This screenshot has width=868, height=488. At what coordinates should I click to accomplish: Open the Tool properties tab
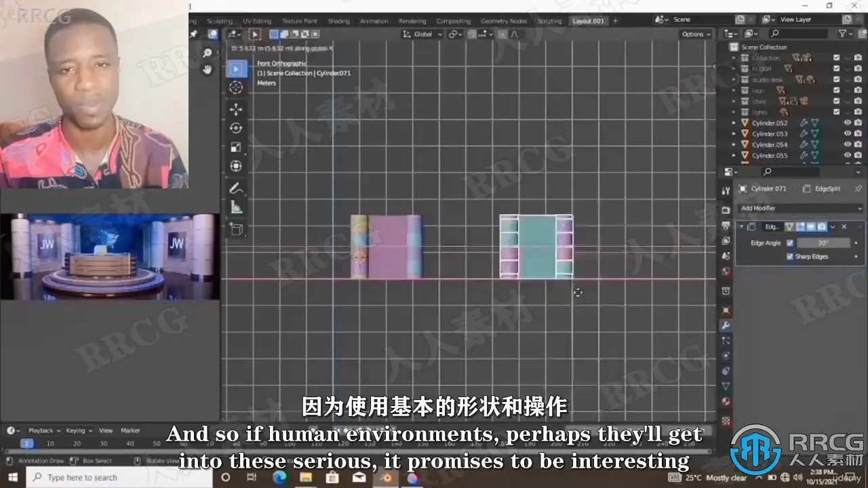coord(726,191)
